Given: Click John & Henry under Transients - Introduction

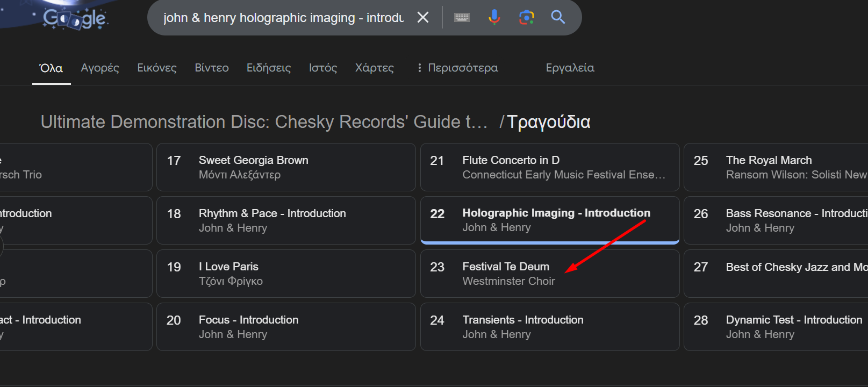Looking at the screenshot, I should (x=497, y=334).
